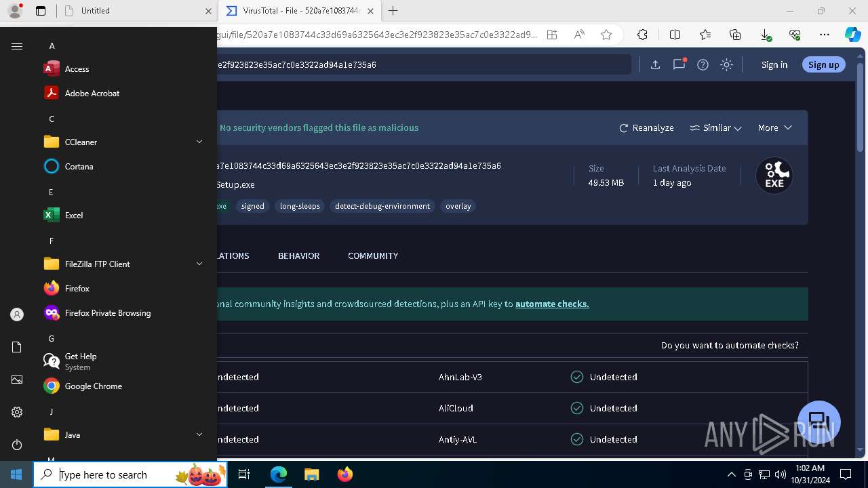
Task: Open user account icon in Start sidebar
Action: coord(17,314)
